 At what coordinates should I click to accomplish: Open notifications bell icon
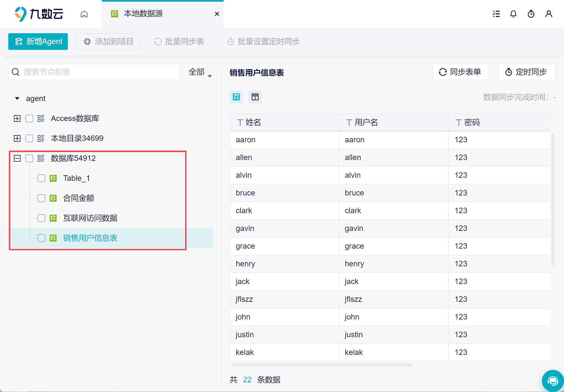(x=513, y=14)
